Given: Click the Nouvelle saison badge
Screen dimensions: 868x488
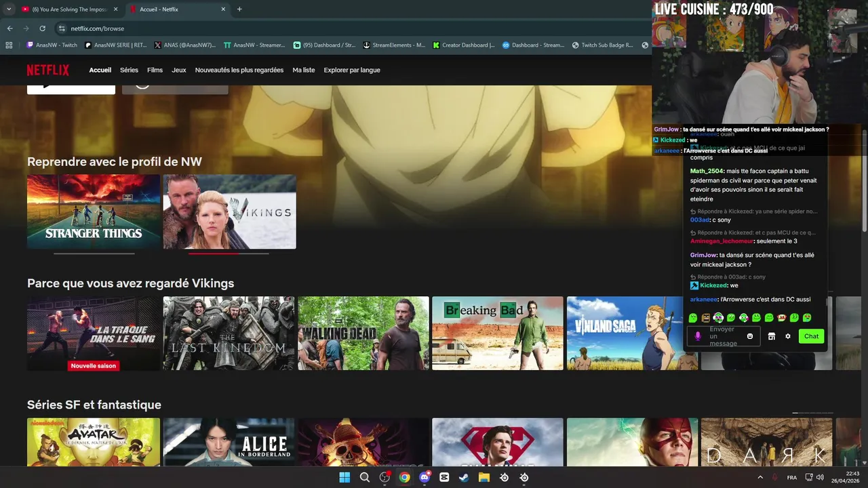Looking at the screenshot, I should (94, 365).
